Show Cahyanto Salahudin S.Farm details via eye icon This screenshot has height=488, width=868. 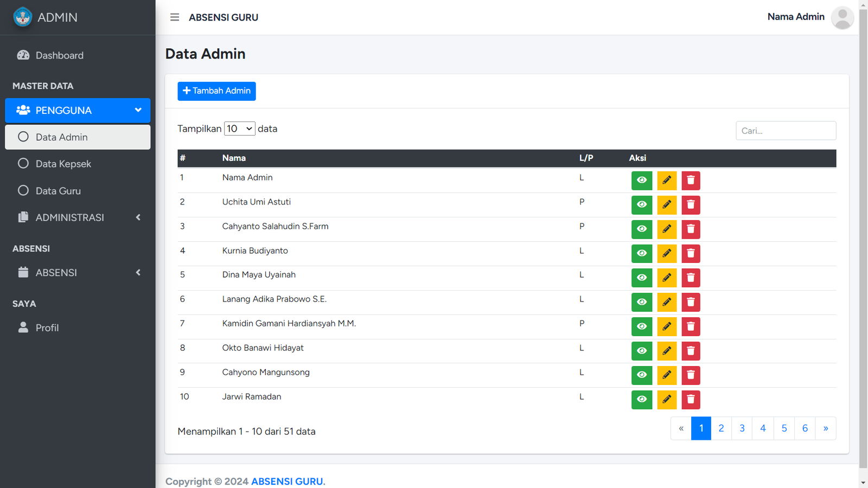pos(641,229)
